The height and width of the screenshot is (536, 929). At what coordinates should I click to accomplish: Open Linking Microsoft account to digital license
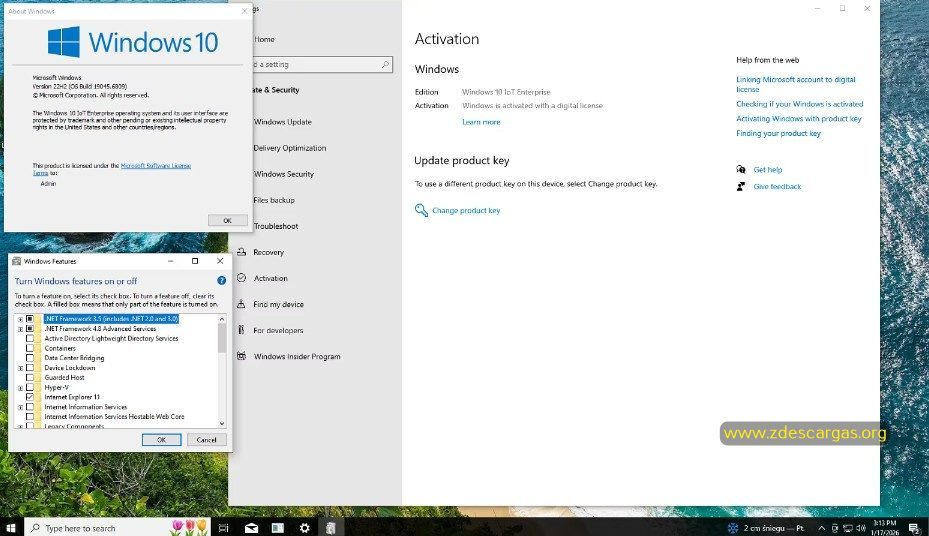pyautogui.click(x=796, y=84)
